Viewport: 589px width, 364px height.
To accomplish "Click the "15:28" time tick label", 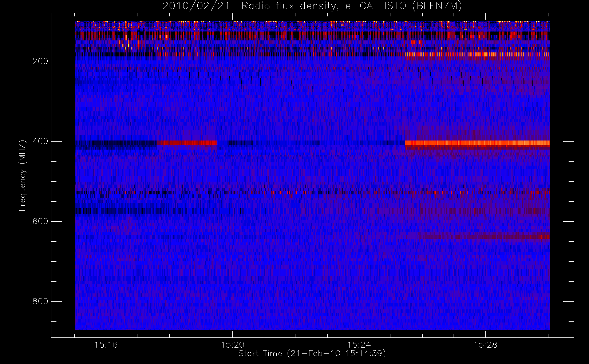I will 485,345.
